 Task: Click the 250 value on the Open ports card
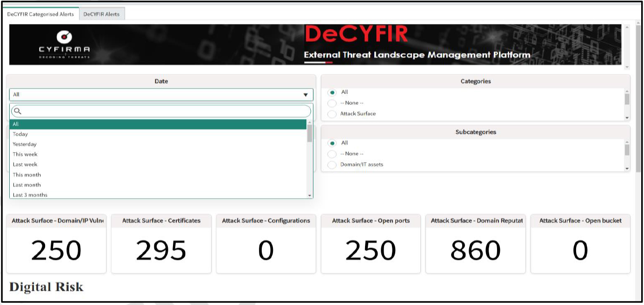pos(371,251)
